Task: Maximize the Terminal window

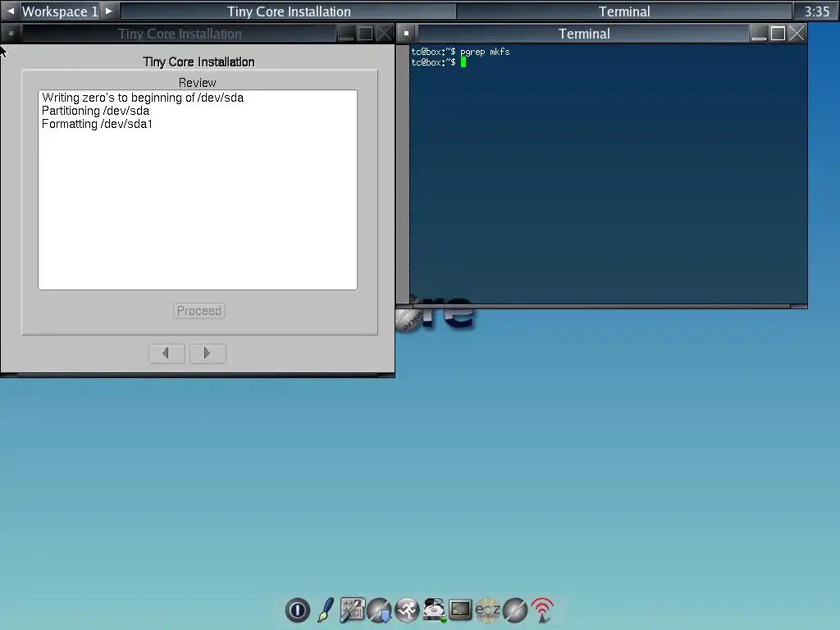Action: click(x=778, y=33)
